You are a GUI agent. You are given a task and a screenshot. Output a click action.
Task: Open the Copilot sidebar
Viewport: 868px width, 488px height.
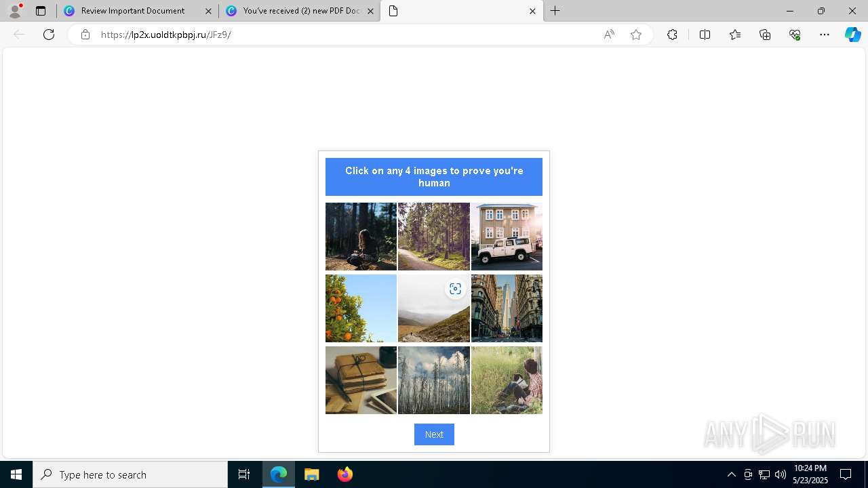[x=852, y=35]
